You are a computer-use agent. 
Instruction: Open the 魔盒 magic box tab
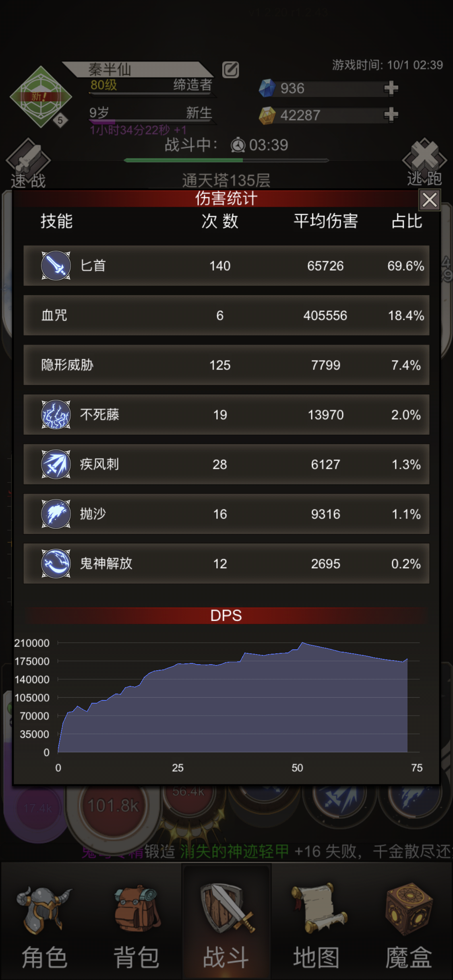pos(408,921)
